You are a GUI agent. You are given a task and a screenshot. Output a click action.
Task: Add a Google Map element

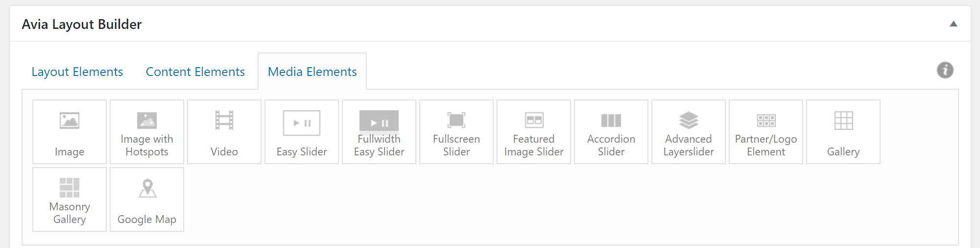click(x=147, y=199)
